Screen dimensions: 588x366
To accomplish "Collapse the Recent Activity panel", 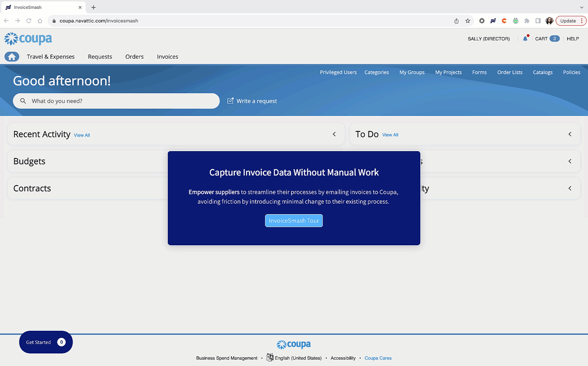I will [334, 134].
